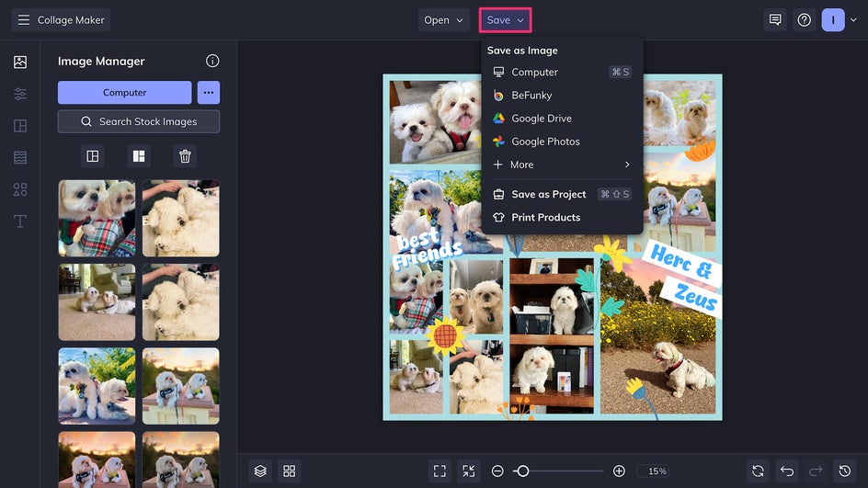Screen dimensions: 868x488
Task: Open the feedback comments icon
Action: pos(775,20)
